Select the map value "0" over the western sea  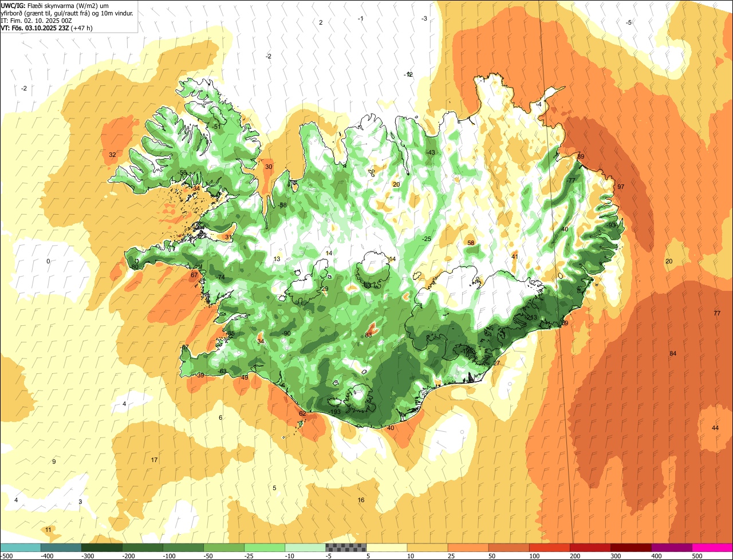[x=48, y=261]
